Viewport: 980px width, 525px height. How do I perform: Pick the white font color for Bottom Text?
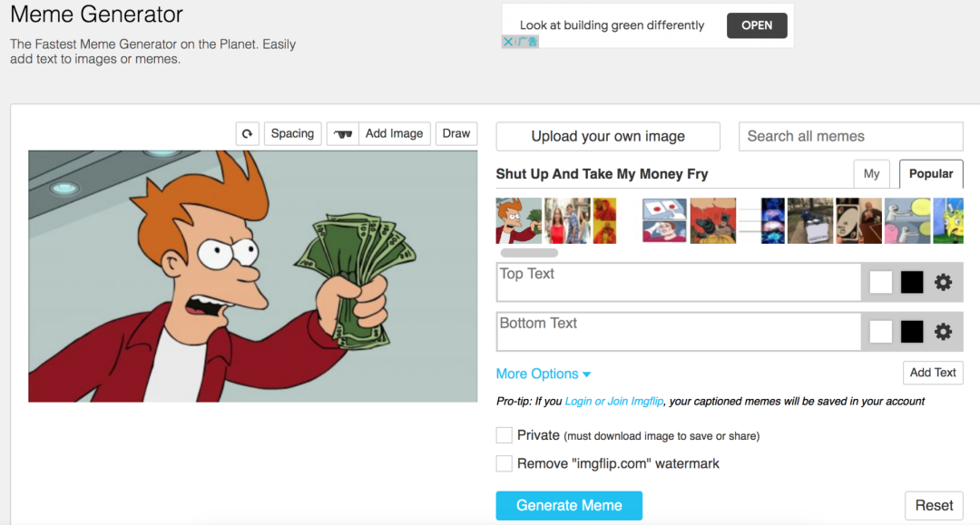point(880,332)
